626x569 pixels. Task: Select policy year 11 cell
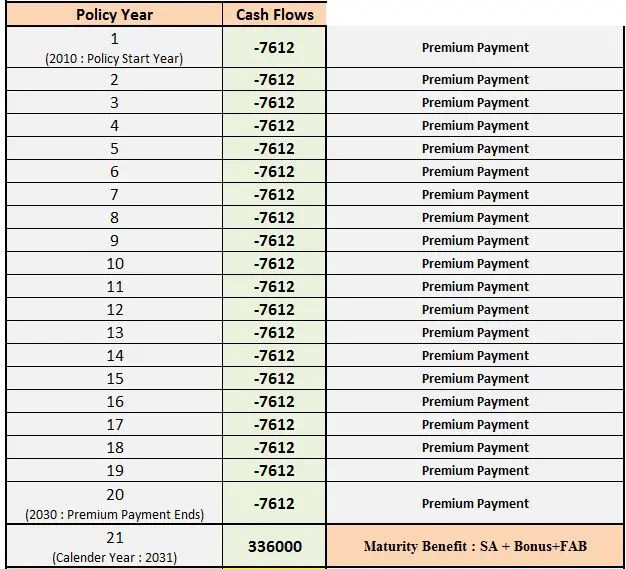click(115, 286)
